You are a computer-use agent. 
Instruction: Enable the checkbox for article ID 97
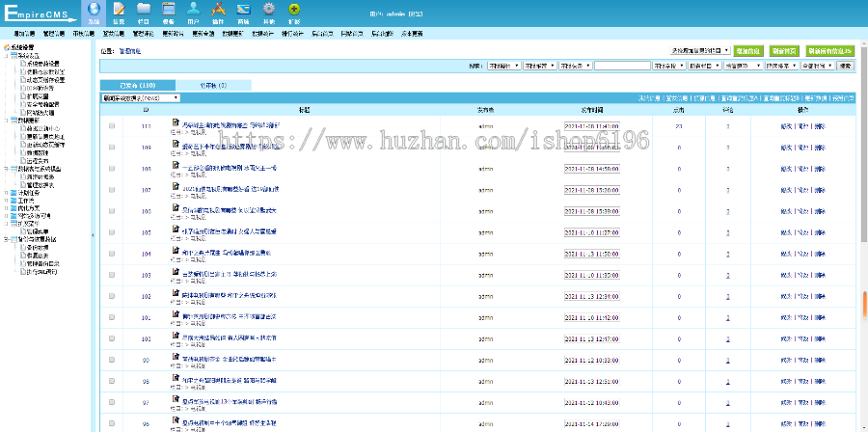coord(112,402)
